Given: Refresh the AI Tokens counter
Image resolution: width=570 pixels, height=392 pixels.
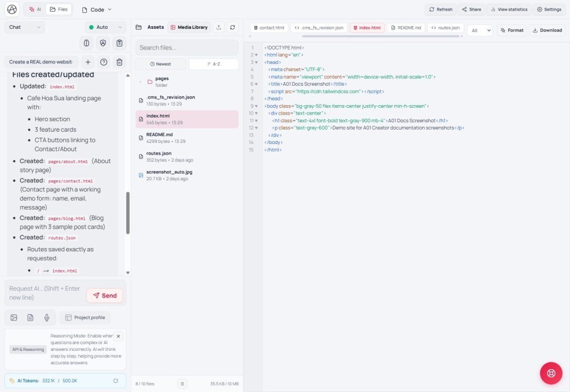Looking at the screenshot, I should [116, 381].
